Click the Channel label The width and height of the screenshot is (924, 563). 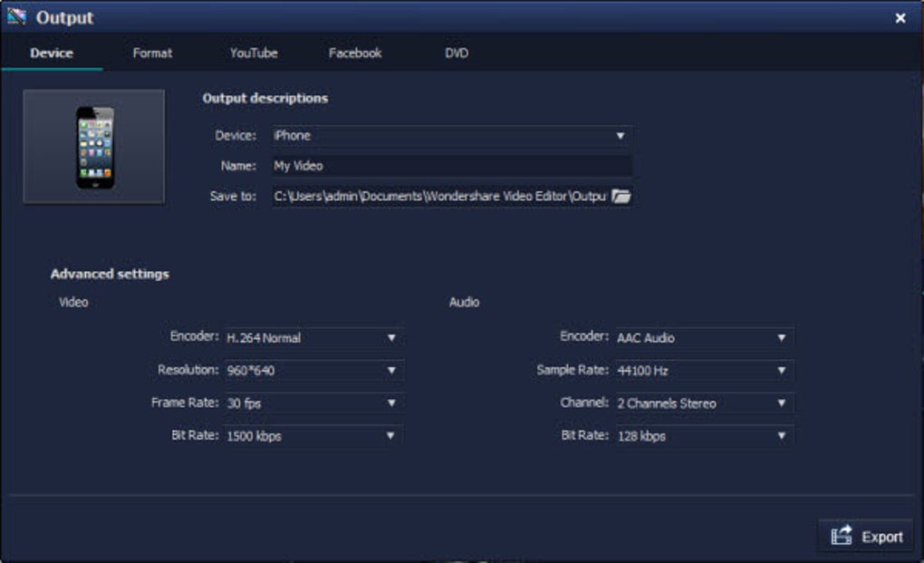[x=584, y=402]
